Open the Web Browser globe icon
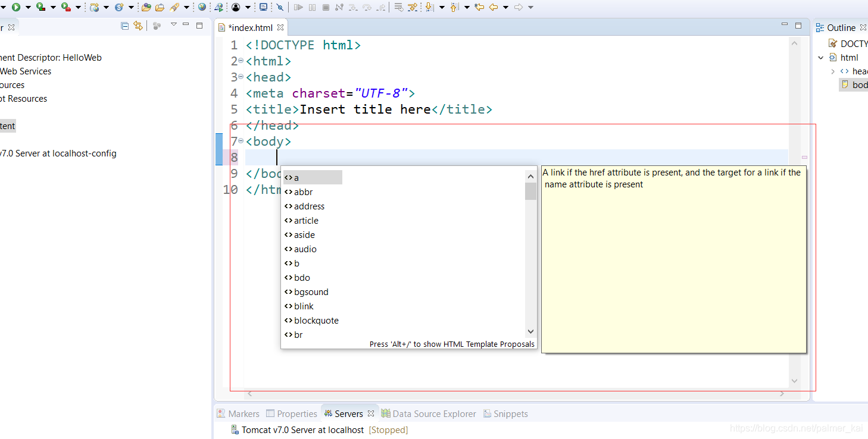 (202, 7)
